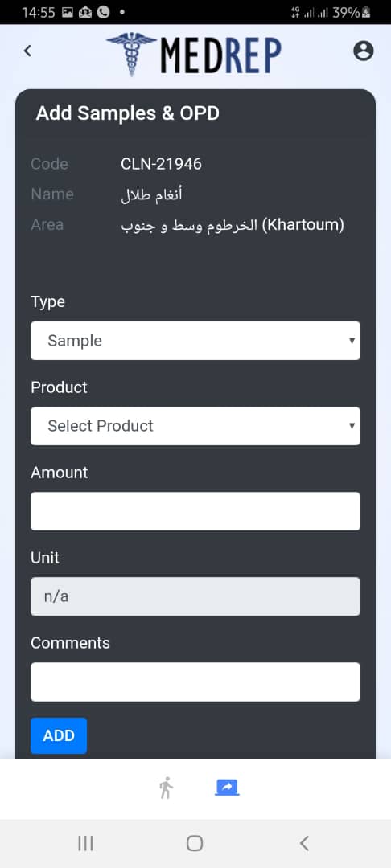Screen dimensions: 391x868
Task: Tap the client code CLN-21946
Action: 161,164
